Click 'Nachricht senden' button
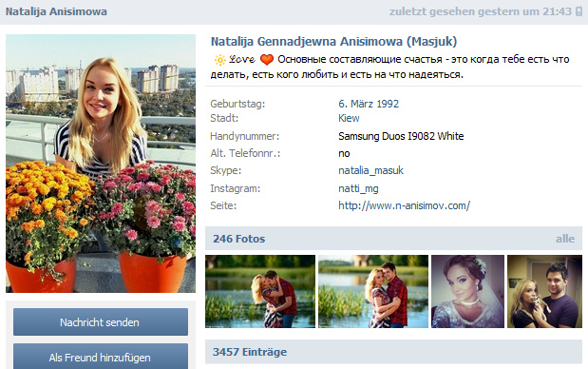 [x=101, y=322]
